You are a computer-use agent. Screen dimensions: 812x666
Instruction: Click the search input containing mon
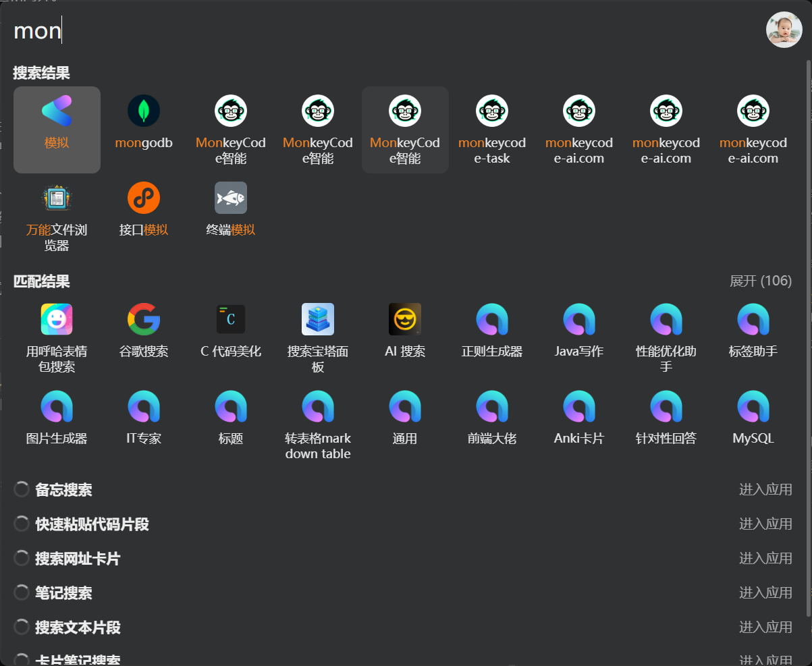(385, 30)
